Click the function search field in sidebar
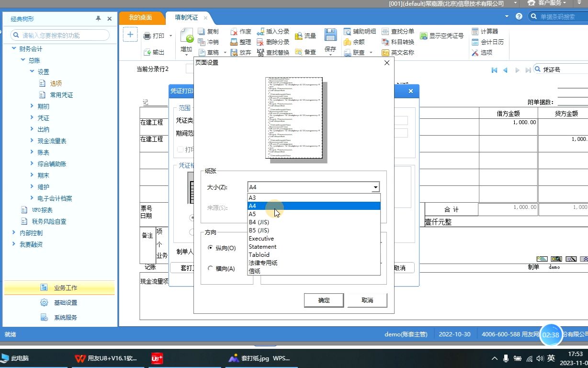The image size is (588, 368). pos(60,35)
